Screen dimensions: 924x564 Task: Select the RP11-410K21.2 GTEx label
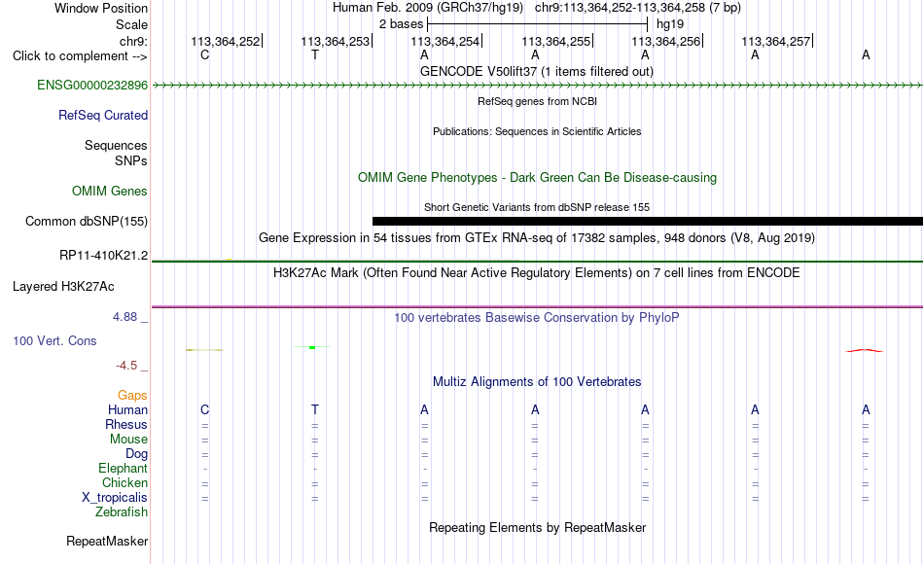(103, 255)
